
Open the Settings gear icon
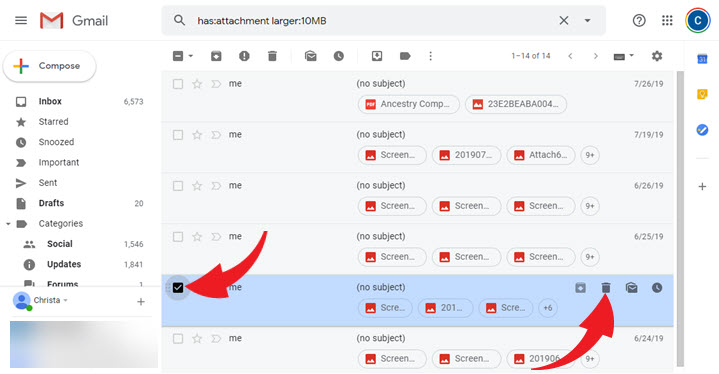pos(657,56)
